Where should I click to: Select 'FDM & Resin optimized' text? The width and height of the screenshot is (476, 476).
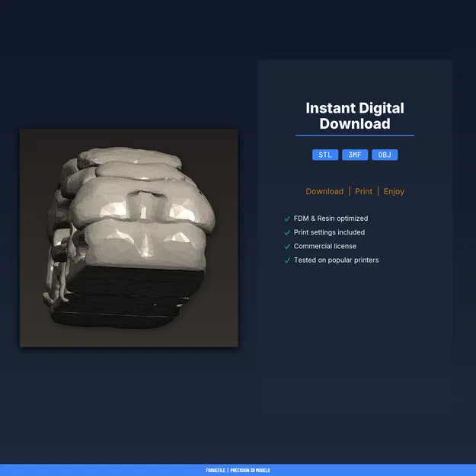(x=331, y=219)
